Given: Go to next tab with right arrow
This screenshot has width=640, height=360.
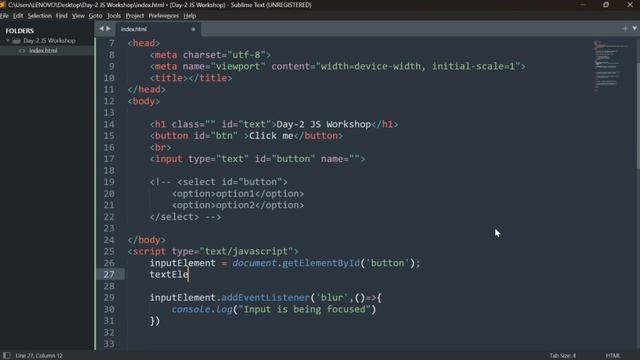Looking at the screenshot, I should [109, 29].
